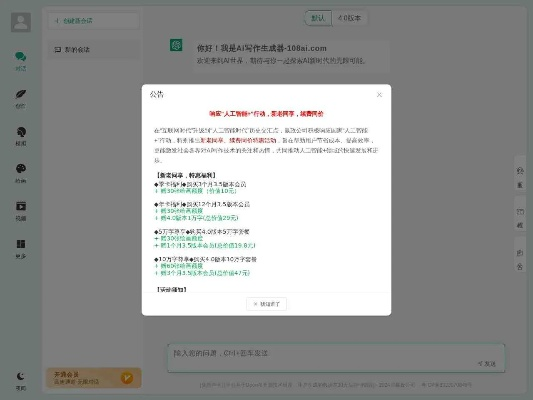Click the 我知道了 acknowledge button
The width and height of the screenshot is (533, 400).
point(266,304)
